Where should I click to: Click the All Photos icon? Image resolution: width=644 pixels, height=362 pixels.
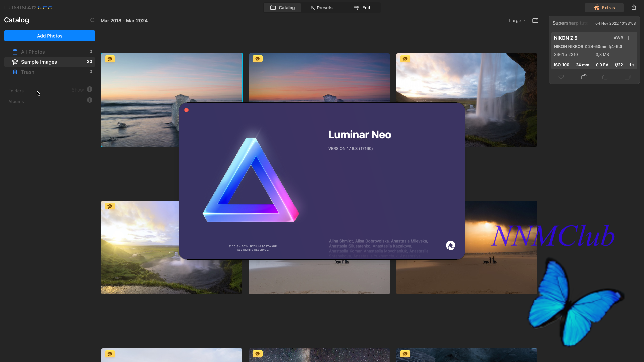(x=15, y=52)
